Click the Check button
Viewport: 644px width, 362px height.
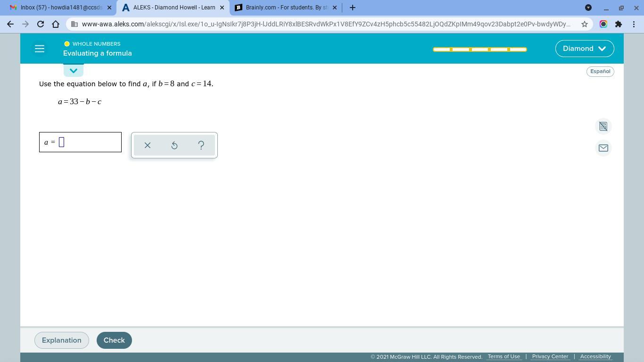coord(114,340)
